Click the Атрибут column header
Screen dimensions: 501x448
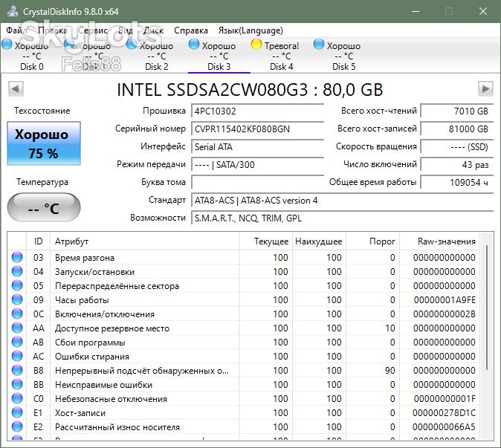coord(144,241)
